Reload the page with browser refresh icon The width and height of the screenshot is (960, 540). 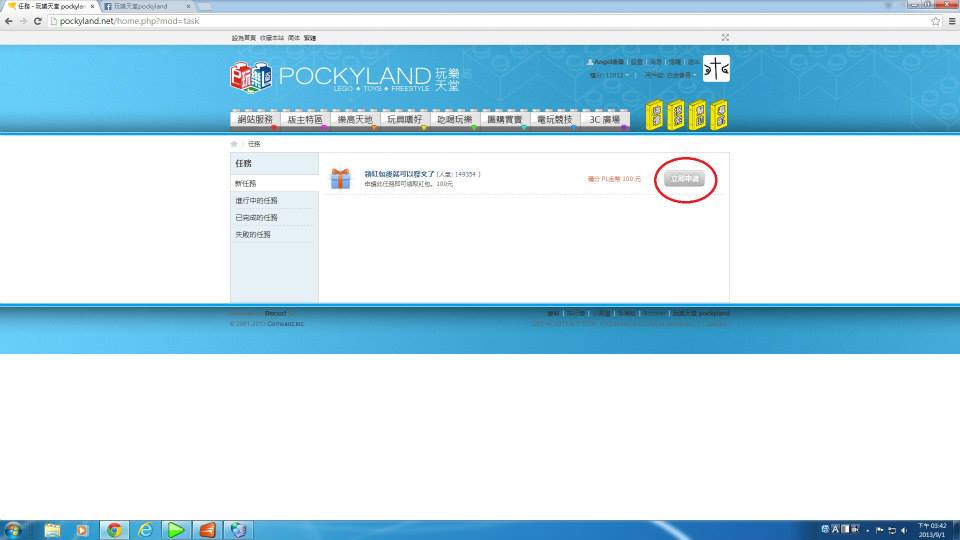click(38, 21)
